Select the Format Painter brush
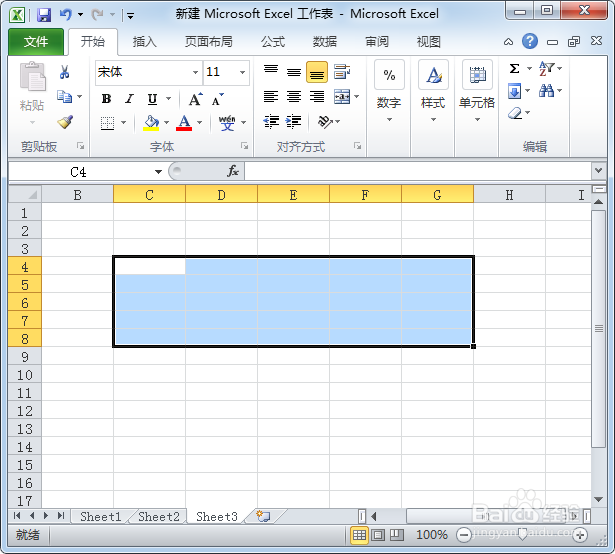Image resolution: width=615 pixels, height=554 pixels. coord(65,122)
